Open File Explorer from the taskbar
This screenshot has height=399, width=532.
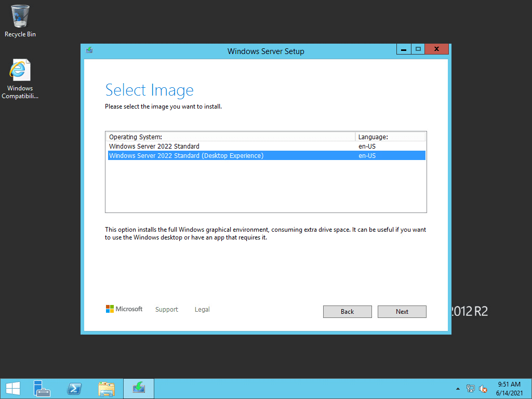tap(107, 388)
